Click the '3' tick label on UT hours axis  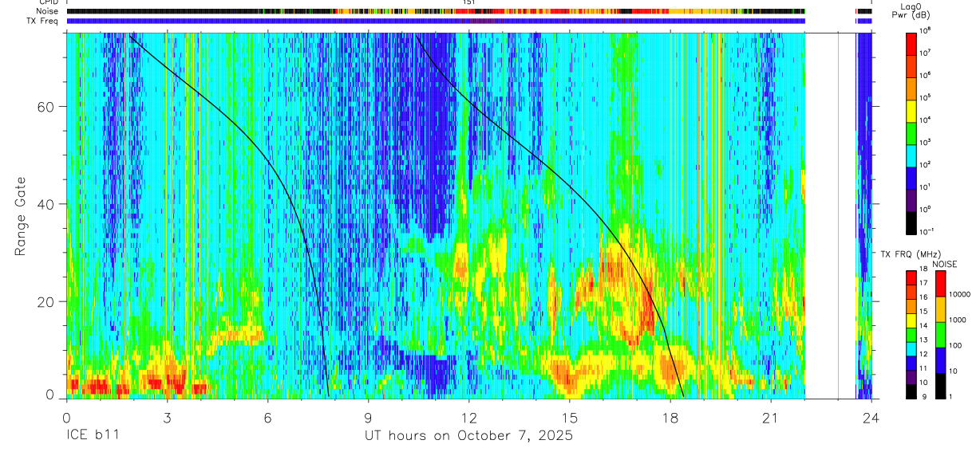167,416
